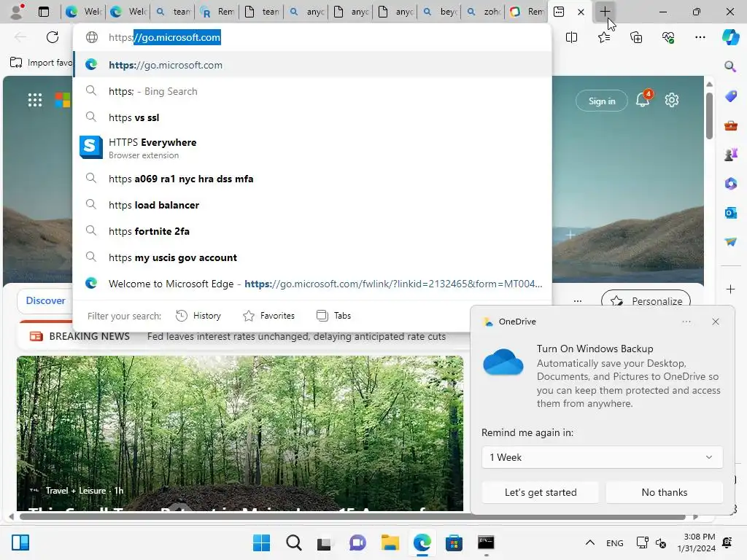Click the page vertical scrollbar thumb
Image resolution: width=747 pixels, height=560 pixels.
coord(709,115)
